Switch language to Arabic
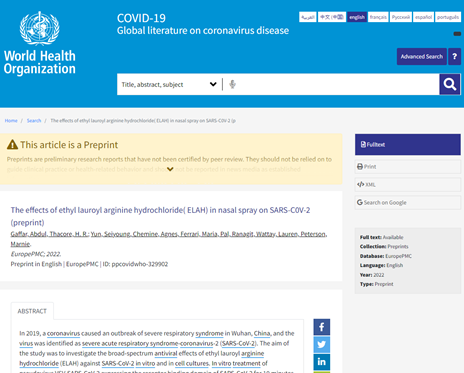The width and height of the screenshot is (464, 373). 308,17
